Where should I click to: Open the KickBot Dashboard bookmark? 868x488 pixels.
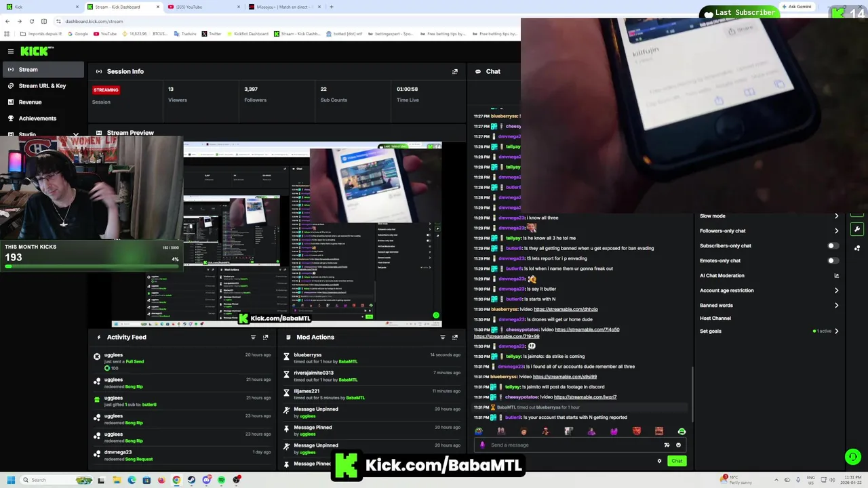click(x=248, y=33)
